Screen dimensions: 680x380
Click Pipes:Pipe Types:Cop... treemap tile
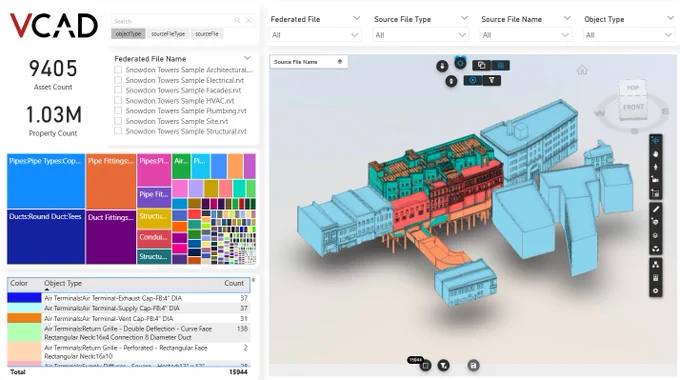[x=46, y=181]
